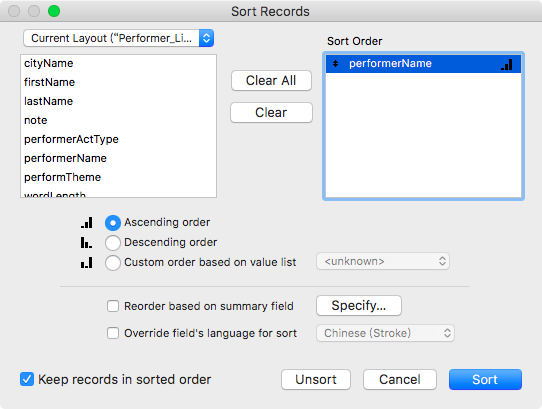This screenshot has width=542, height=409.
Task: Select note in the field list
Action: (119, 120)
